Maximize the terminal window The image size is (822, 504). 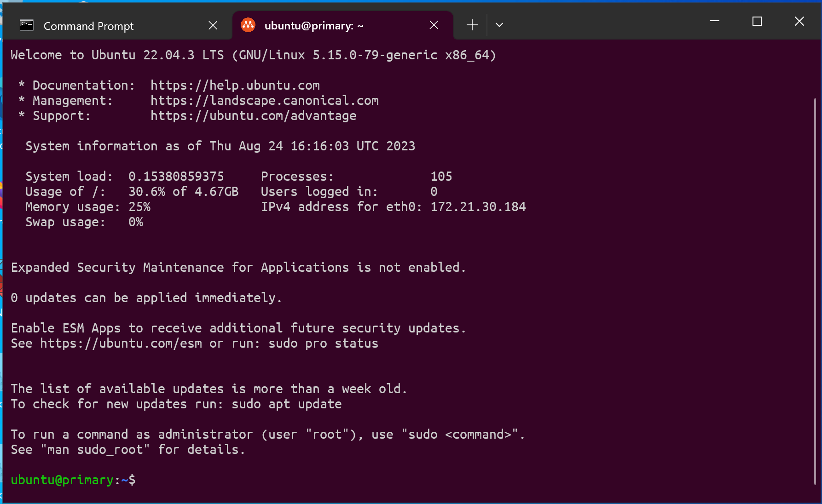(x=757, y=21)
